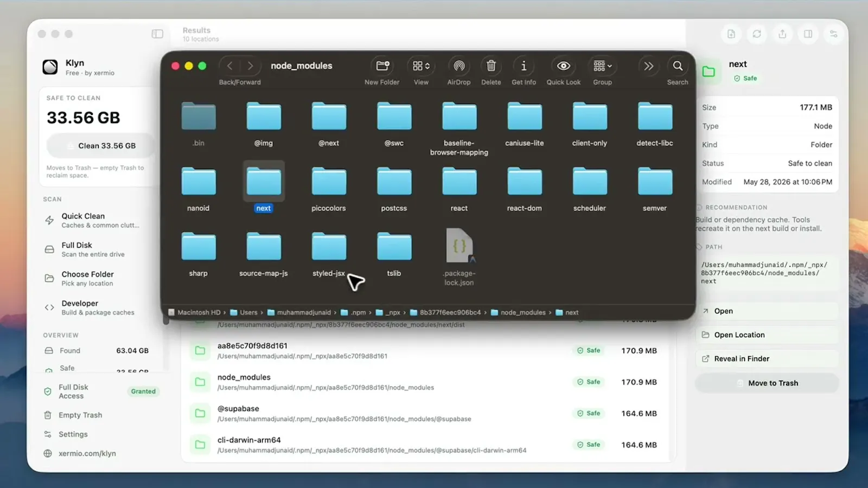Create a New Folder in Finder toolbar
The height and width of the screenshot is (488, 868).
click(x=382, y=66)
